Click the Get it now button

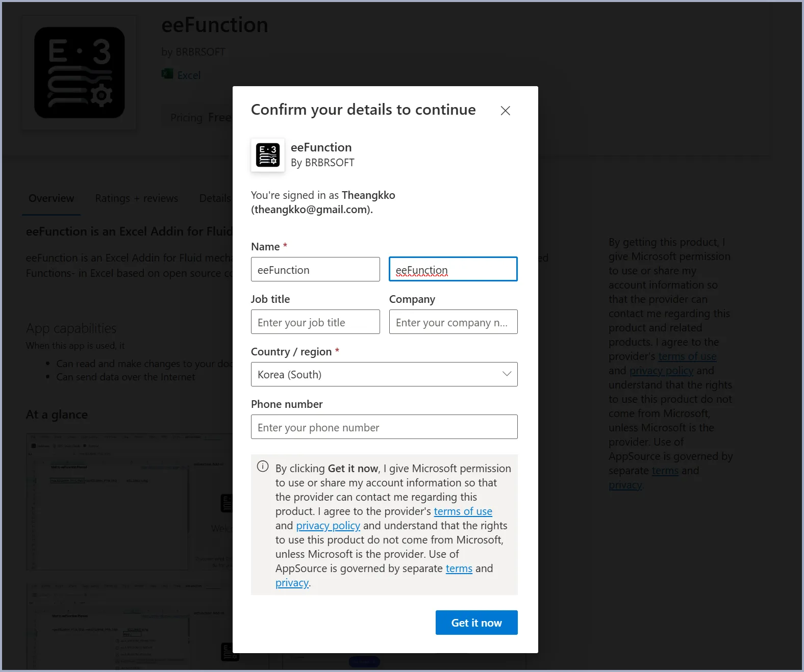476,623
